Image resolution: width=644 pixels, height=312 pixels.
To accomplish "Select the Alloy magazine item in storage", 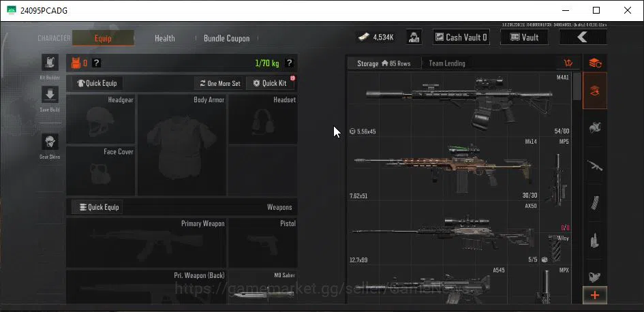I will pos(555,249).
